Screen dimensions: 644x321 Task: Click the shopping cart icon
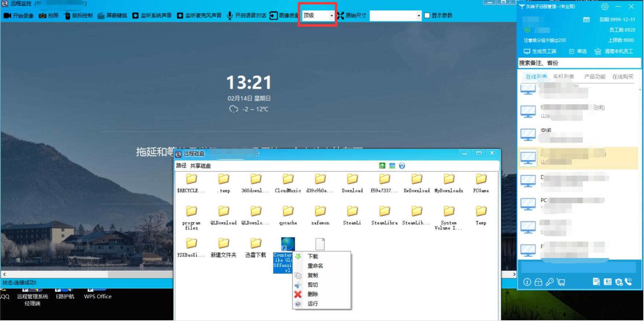[x=561, y=282]
